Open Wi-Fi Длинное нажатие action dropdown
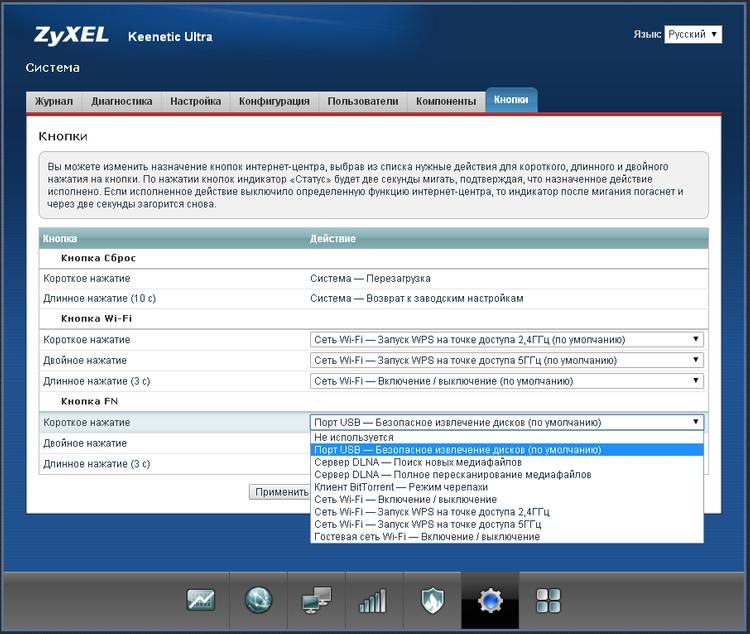This screenshot has width=750, height=634. 507,381
